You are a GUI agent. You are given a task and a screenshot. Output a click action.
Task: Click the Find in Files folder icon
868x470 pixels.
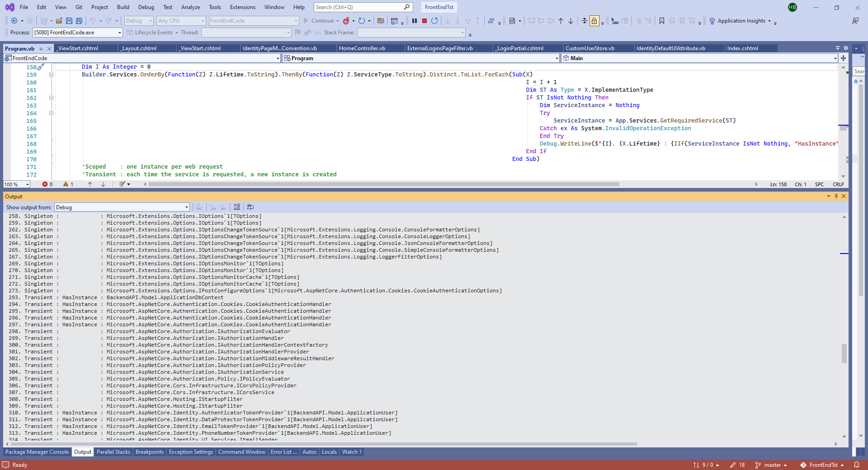[x=381, y=21]
